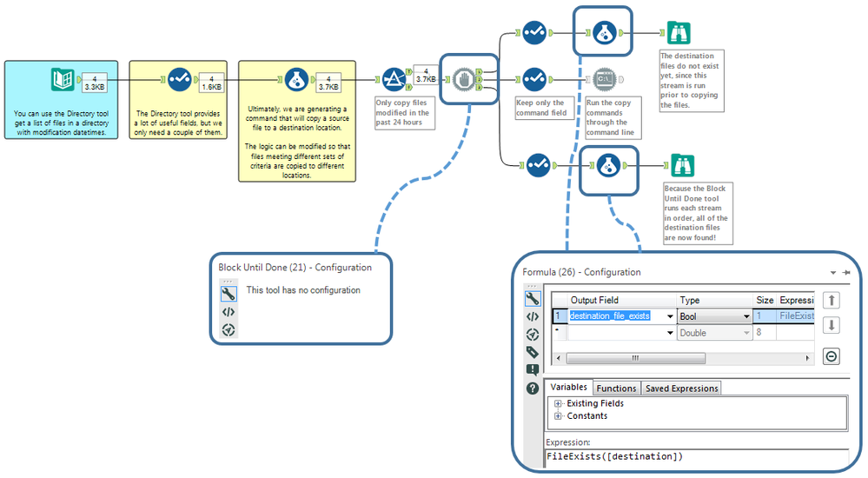This screenshot has height=478, width=868.
Task: Open the top Browse tool with binoculars
Action: tap(678, 33)
